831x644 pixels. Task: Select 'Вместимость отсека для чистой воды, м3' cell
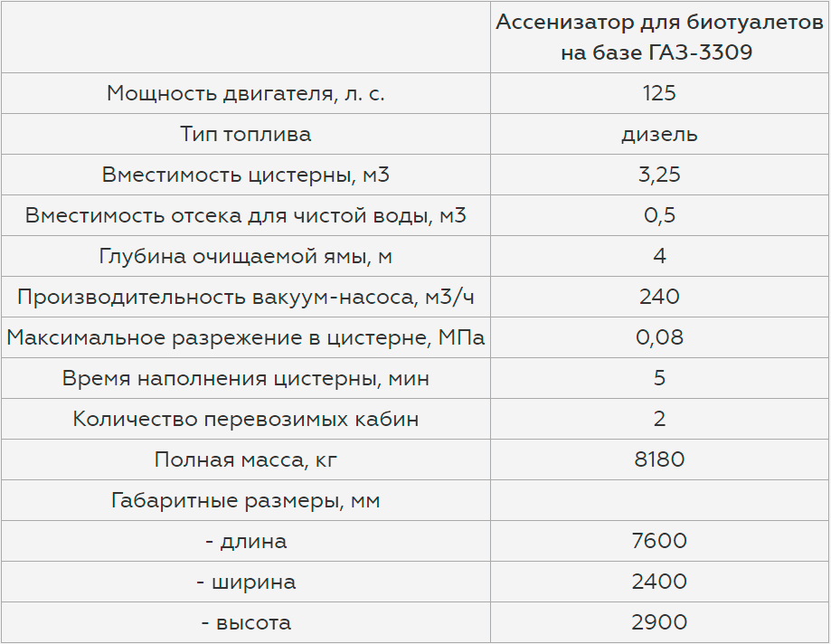(x=246, y=216)
